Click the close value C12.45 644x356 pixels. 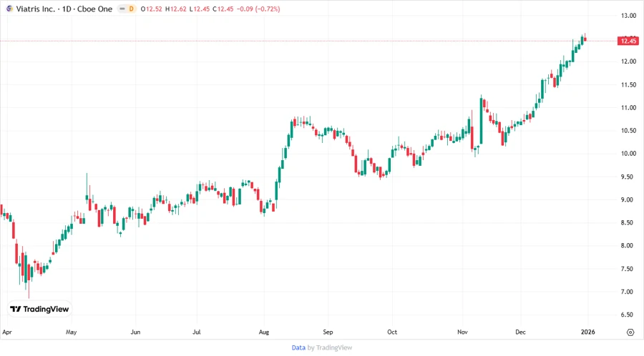(223, 9)
